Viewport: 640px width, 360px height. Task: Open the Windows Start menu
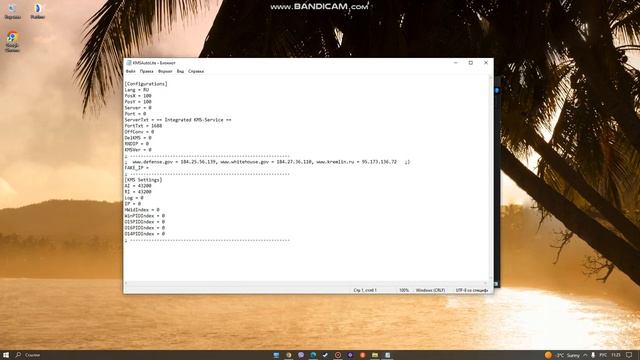pos(6,355)
